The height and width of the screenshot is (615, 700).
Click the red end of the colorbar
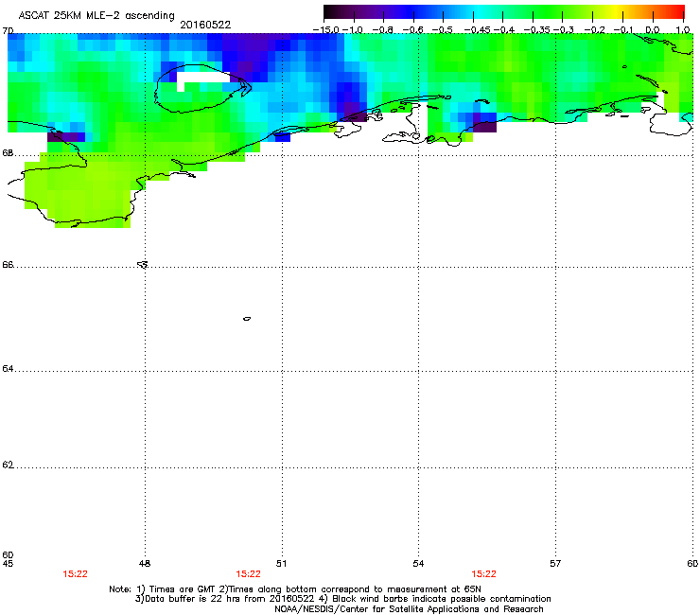[676, 12]
